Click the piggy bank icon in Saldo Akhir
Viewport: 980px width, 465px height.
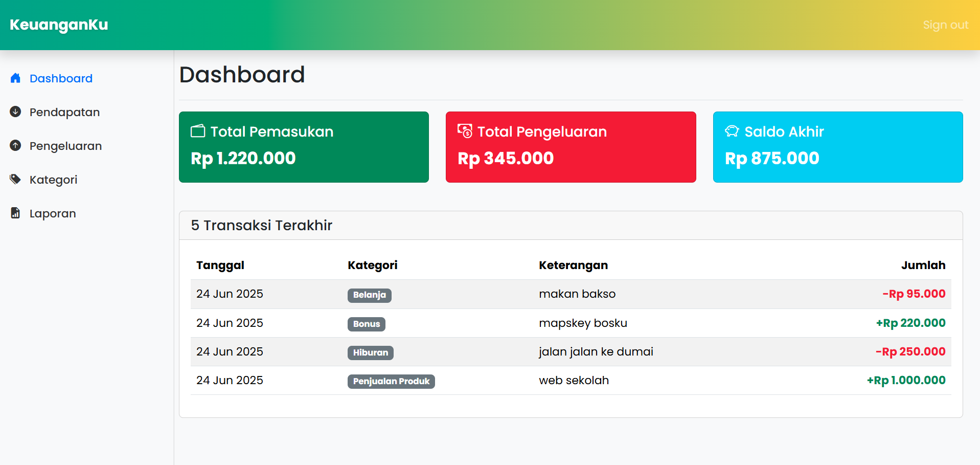[x=732, y=131]
